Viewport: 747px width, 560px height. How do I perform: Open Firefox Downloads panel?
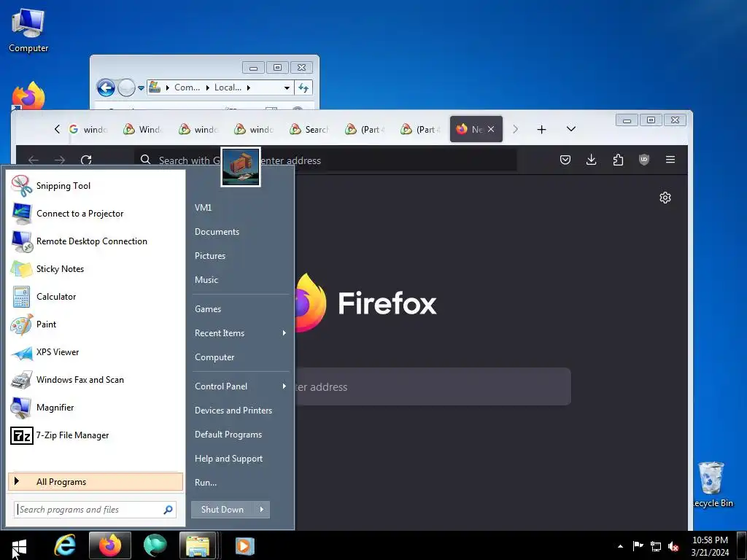[591, 160]
